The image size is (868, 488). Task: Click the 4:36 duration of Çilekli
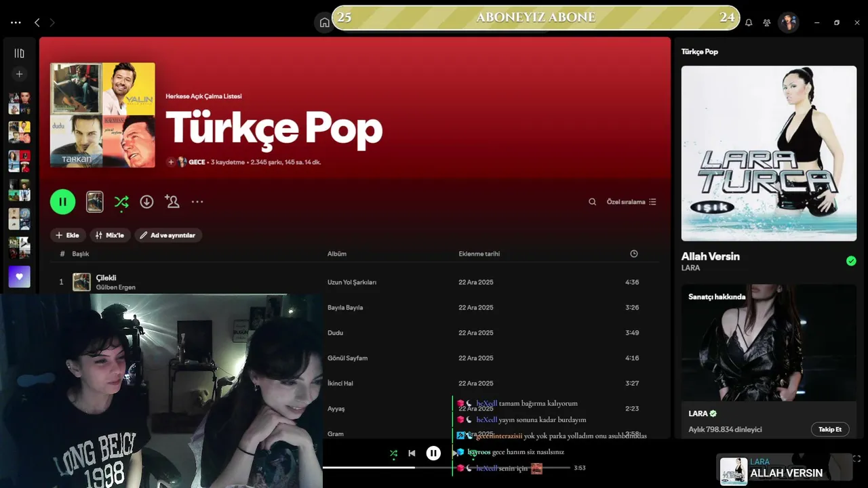tap(632, 282)
